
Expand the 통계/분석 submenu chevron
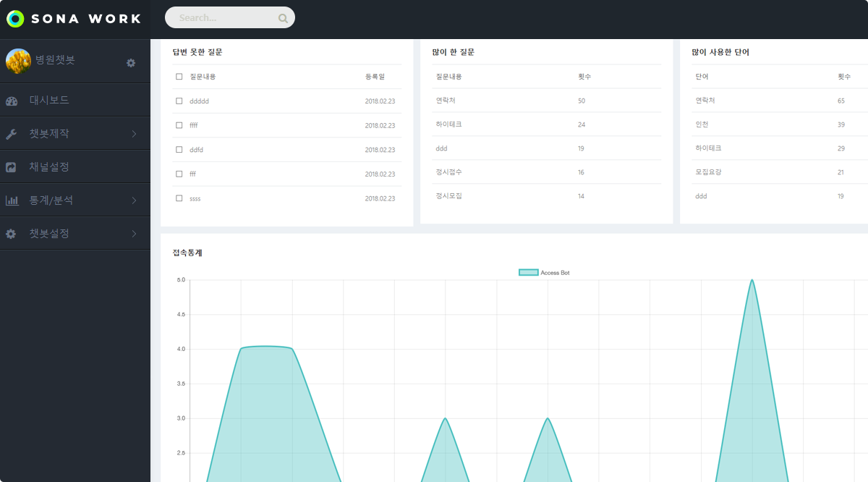134,200
